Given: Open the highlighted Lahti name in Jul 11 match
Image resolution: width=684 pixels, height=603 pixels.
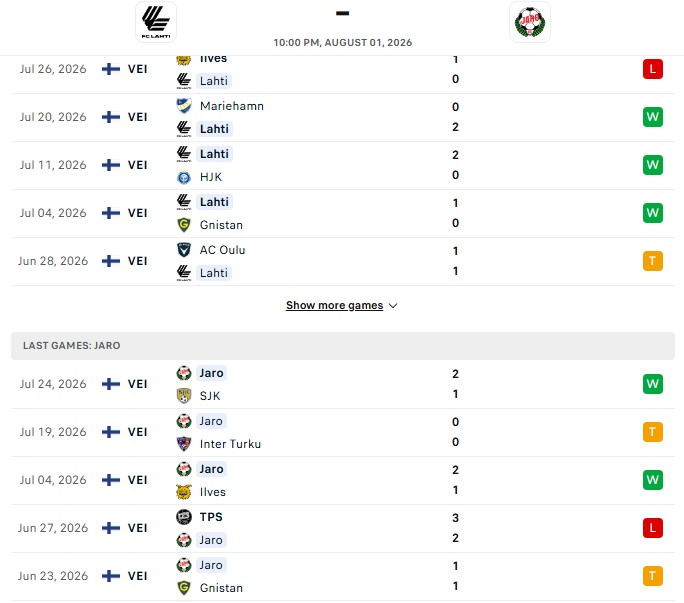Looking at the screenshot, I should [x=214, y=154].
